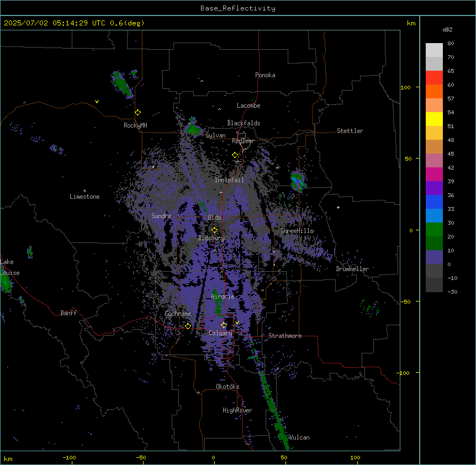Click the 45 value on dBZ scale

click(451, 154)
